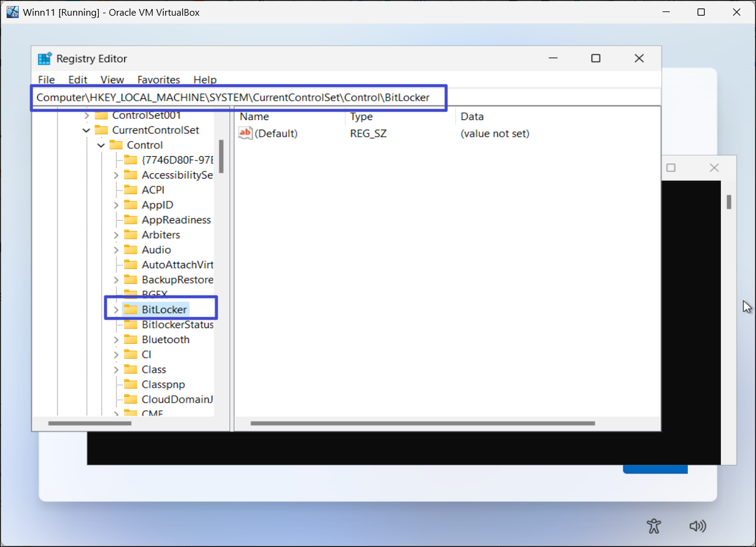Click the Registry Editor app icon in title bar
This screenshot has height=547, width=756.
pos(45,58)
